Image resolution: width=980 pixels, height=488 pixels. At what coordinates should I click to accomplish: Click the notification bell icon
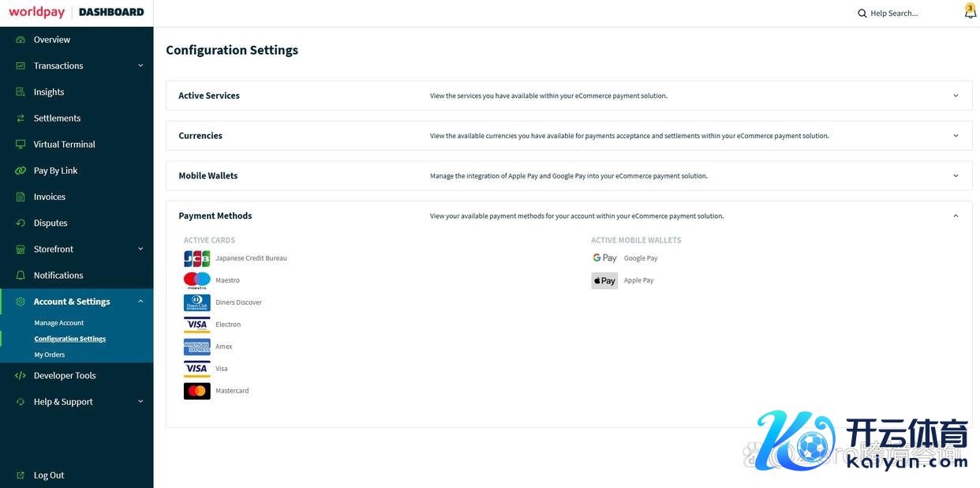970,13
